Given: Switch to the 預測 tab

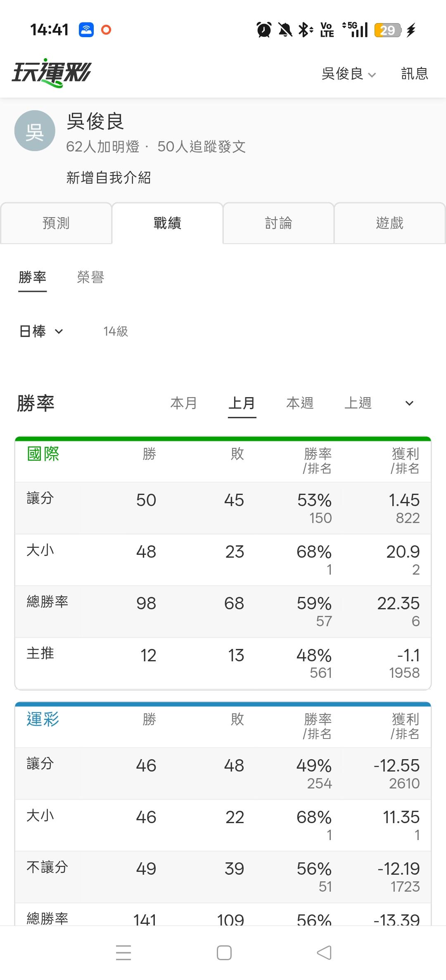Looking at the screenshot, I should [56, 223].
